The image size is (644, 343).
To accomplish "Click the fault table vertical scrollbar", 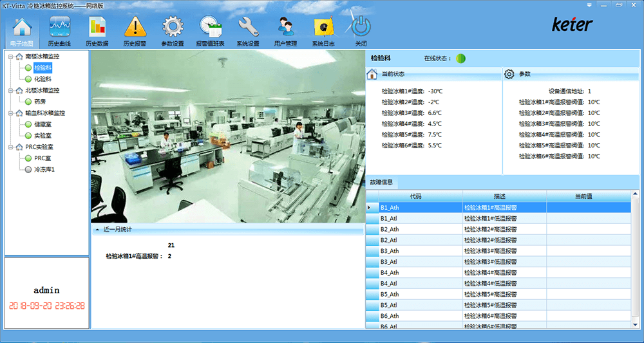I will 636,259.
